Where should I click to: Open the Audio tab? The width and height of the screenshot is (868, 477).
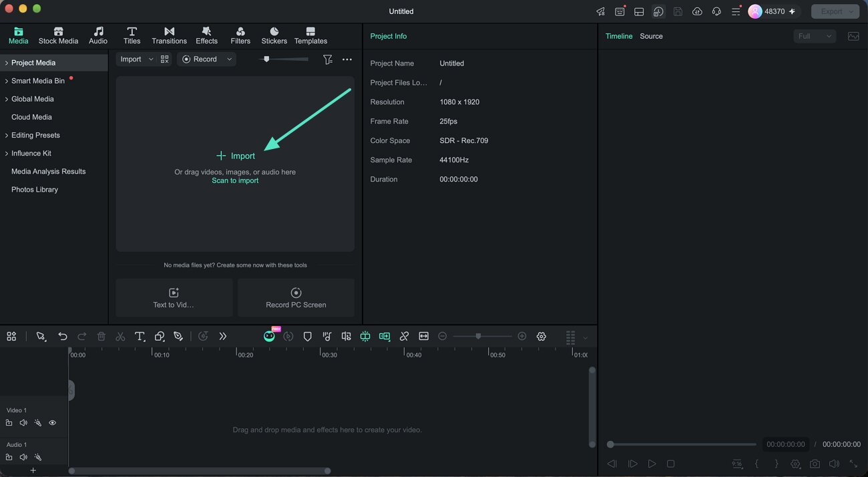[x=98, y=36]
